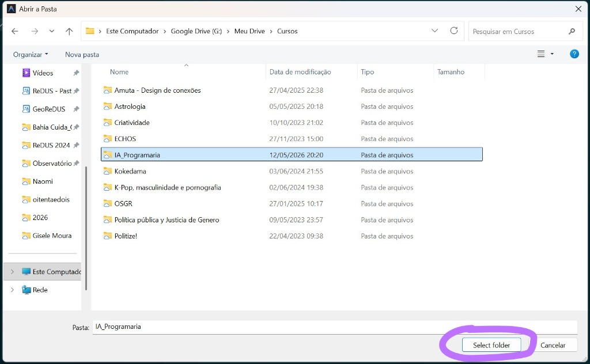Screen dimensions: 590x364
Task: Open the help question mark icon
Action: point(574,54)
